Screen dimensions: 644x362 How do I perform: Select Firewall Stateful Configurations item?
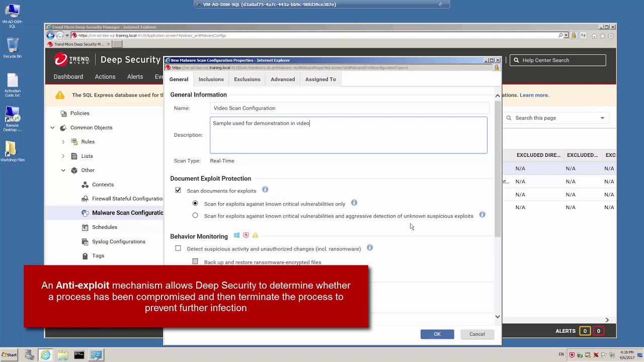pos(127,199)
